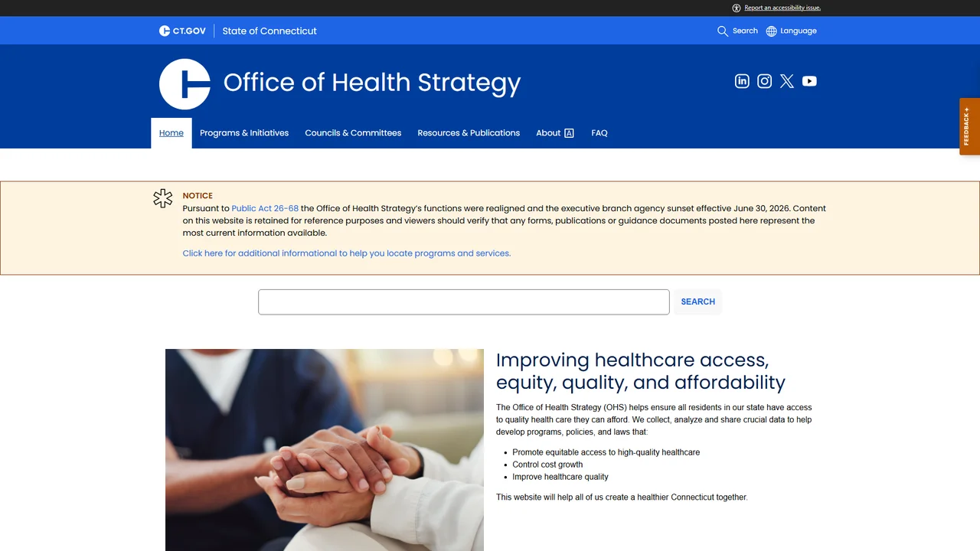Click the magnifying glass search icon
Screen dimensions: 980x551
[723, 31]
